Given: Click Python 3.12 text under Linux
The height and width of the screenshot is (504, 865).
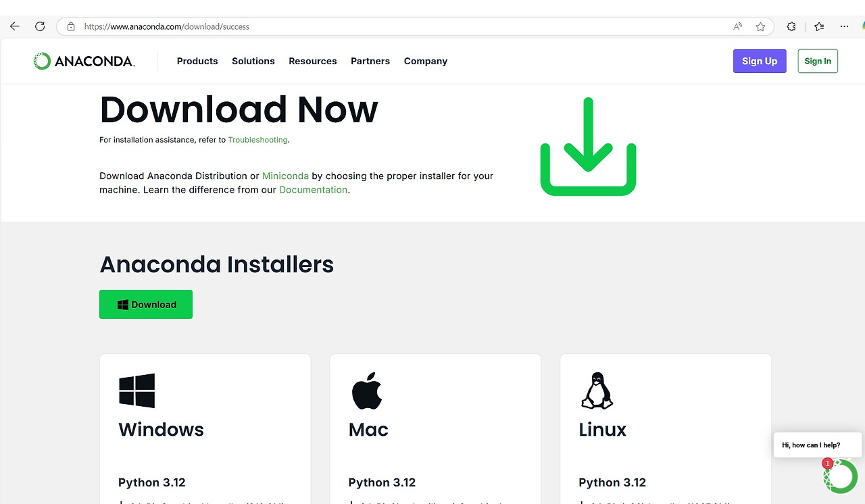Looking at the screenshot, I should point(612,482).
